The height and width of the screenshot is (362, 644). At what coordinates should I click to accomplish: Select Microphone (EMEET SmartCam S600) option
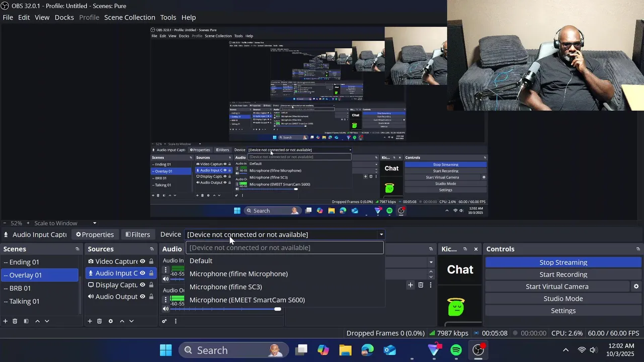[285, 300]
